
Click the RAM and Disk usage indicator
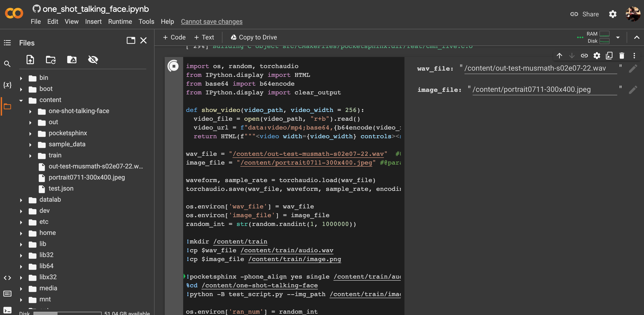click(x=598, y=37)
